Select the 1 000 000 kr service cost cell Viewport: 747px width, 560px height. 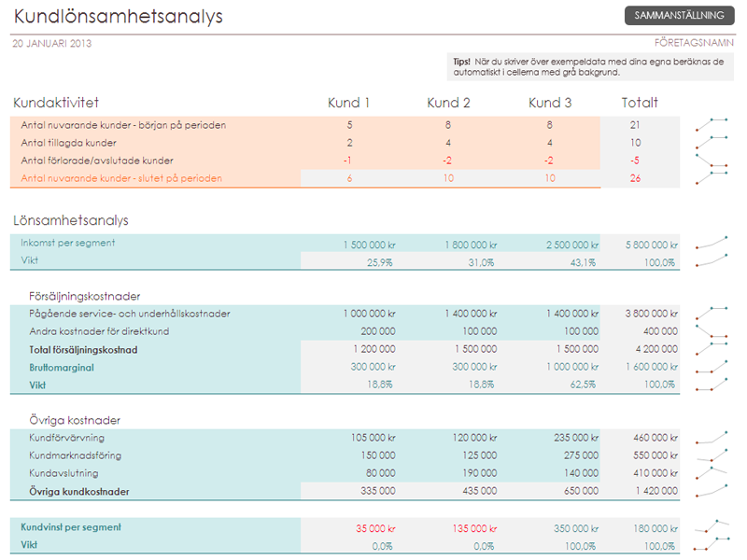(369, 314)
